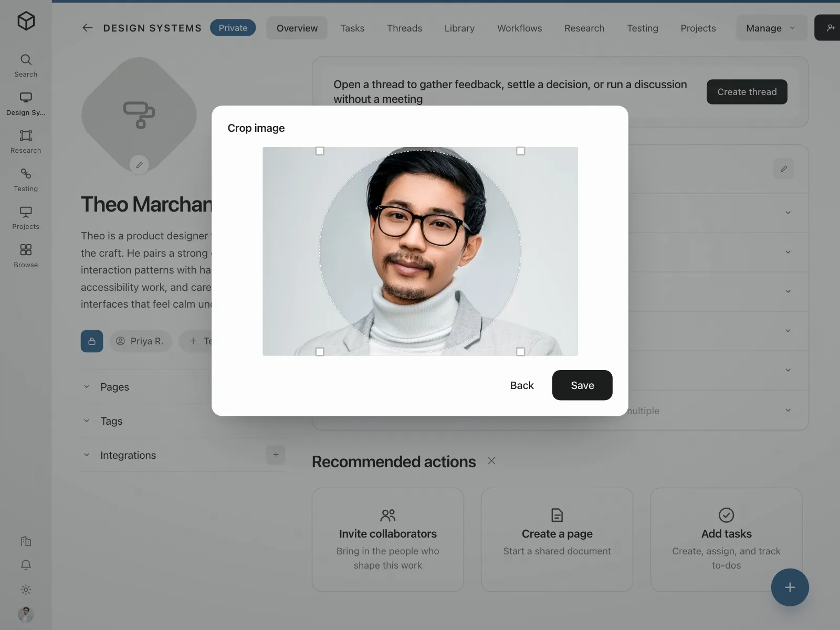Click Back in the Crop image dialog
Screen dimensions: 840x630
pos(522,385)
